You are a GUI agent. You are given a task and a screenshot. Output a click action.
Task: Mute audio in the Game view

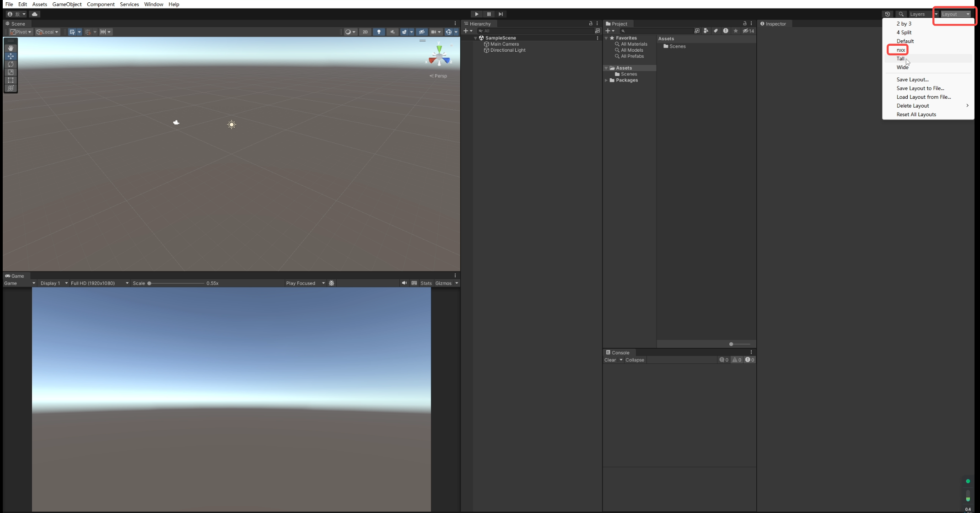[x=404, y=283]
